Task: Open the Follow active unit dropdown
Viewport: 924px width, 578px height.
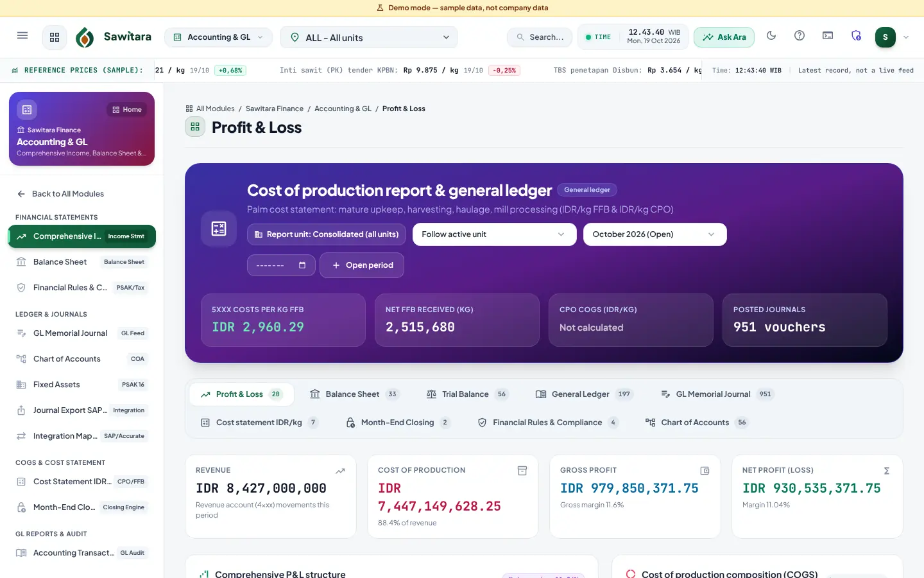Action: (494, 234)
